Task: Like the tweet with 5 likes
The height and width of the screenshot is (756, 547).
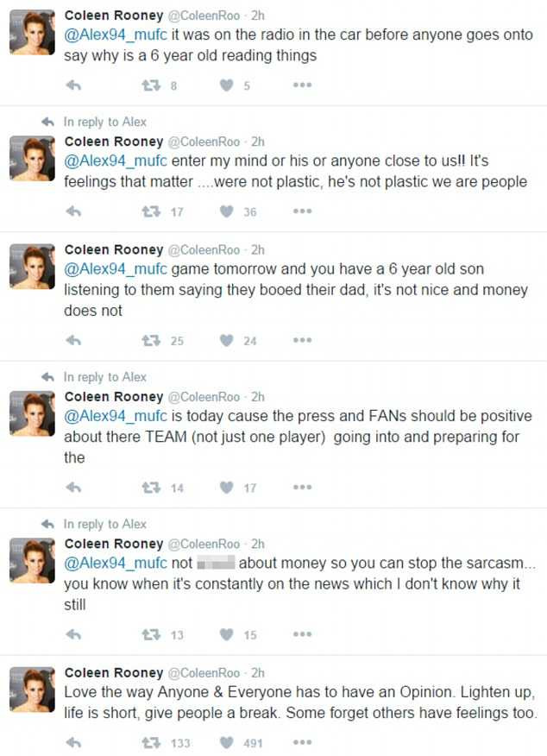Action: point(227,85)
